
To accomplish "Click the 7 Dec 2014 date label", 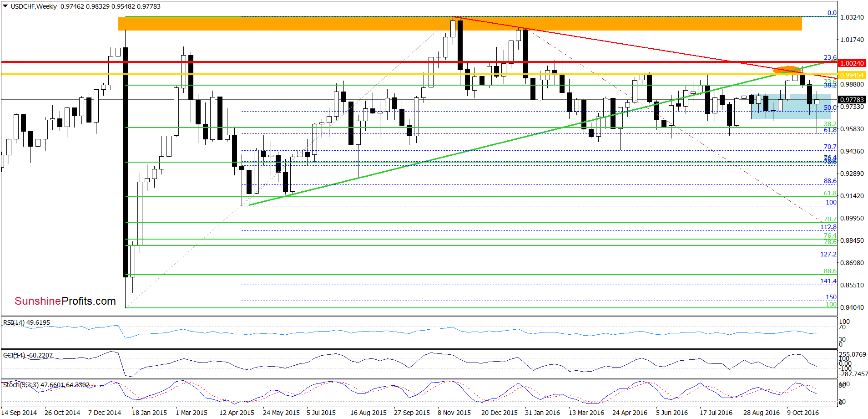I will tap(105, 413).
